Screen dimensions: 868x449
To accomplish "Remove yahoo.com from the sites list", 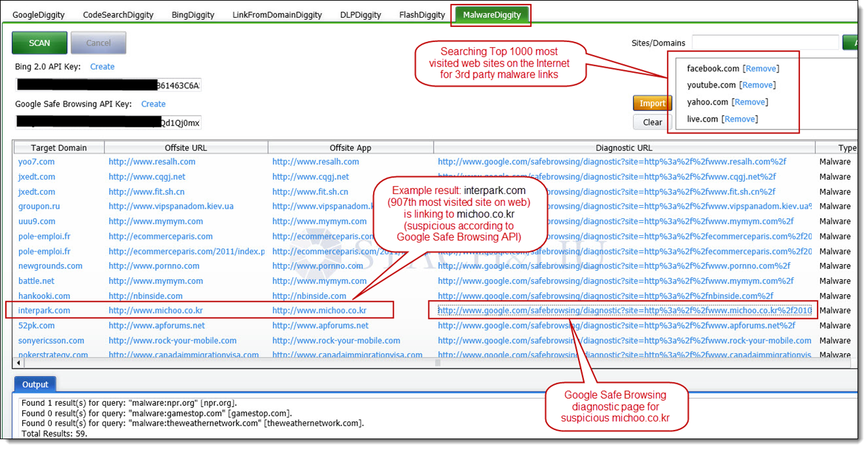I will [x=750, y=102].
